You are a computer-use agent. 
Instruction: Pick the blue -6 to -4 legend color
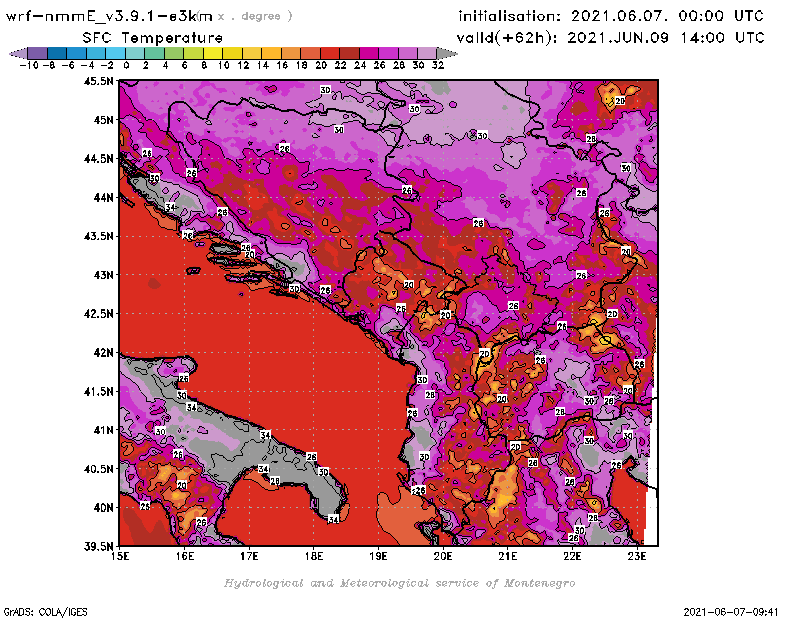pos(77,53)
